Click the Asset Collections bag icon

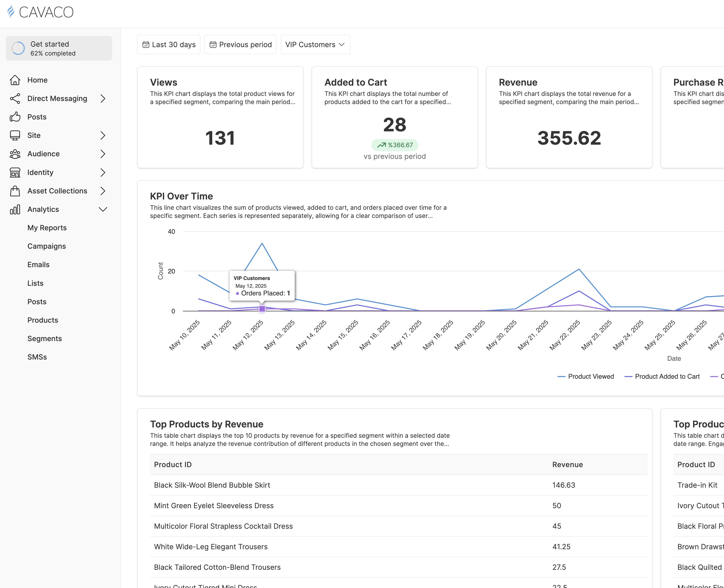(x=15, y=191)
